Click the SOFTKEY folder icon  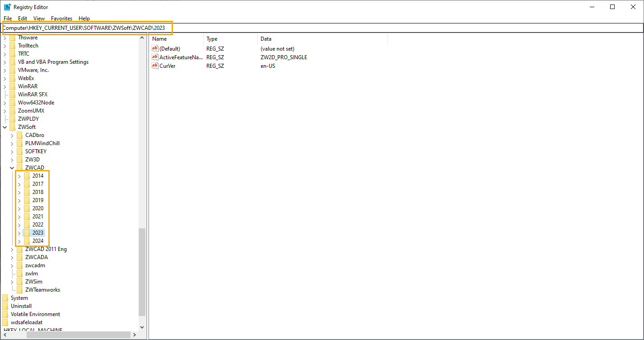click(x=20, y=151)
